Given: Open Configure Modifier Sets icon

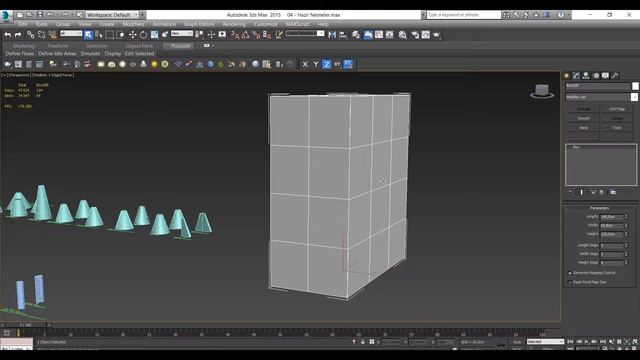Looking at the screenshot, I should coord(613,192).
